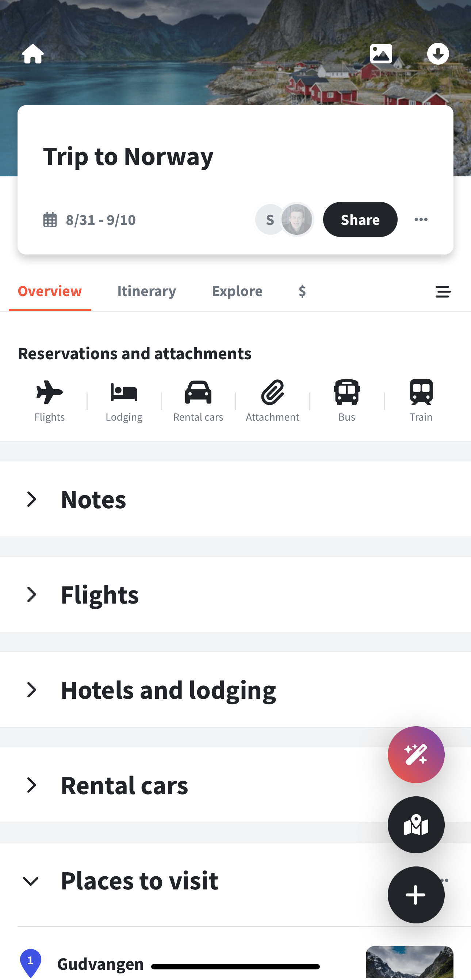Change the trip cover photo

tap(381, 54)
